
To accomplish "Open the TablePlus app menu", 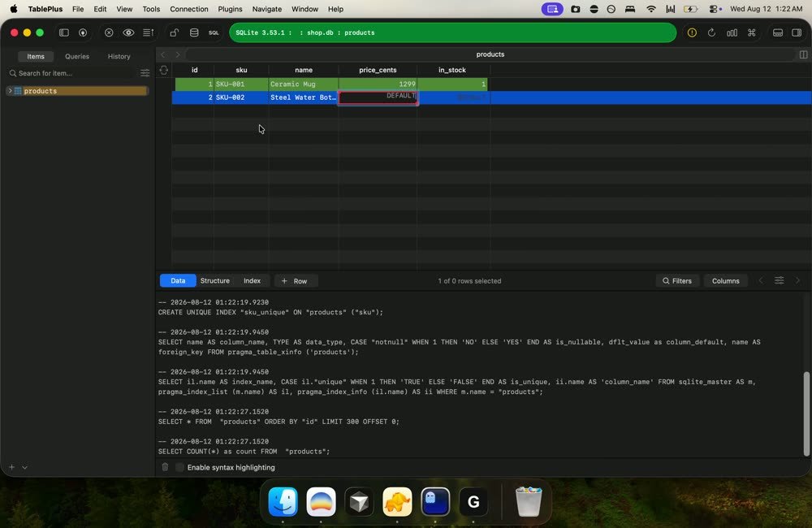I will (x=45, y=9).
